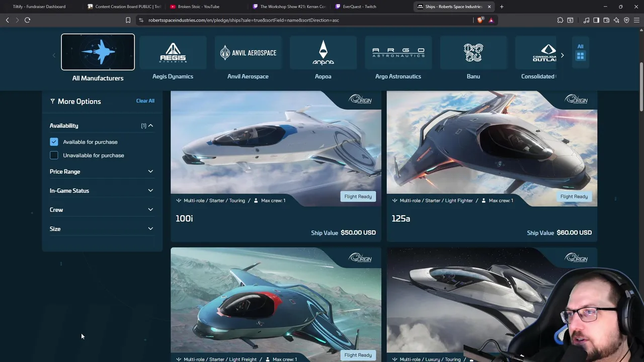Select the All Manufacturers ship icon
644x362 pixels.
(98, 52)
